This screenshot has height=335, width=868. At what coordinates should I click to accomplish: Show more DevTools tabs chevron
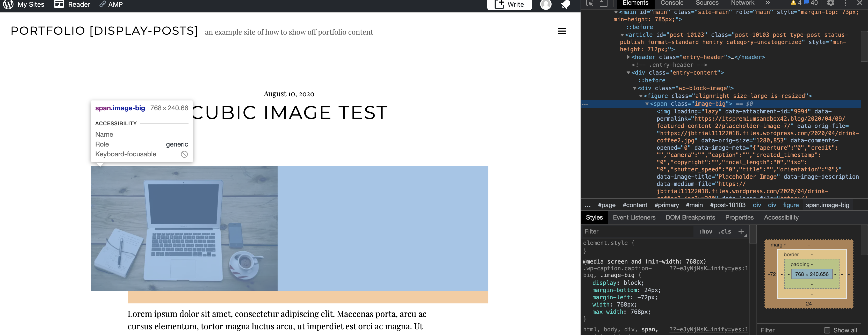coord(768,3)
